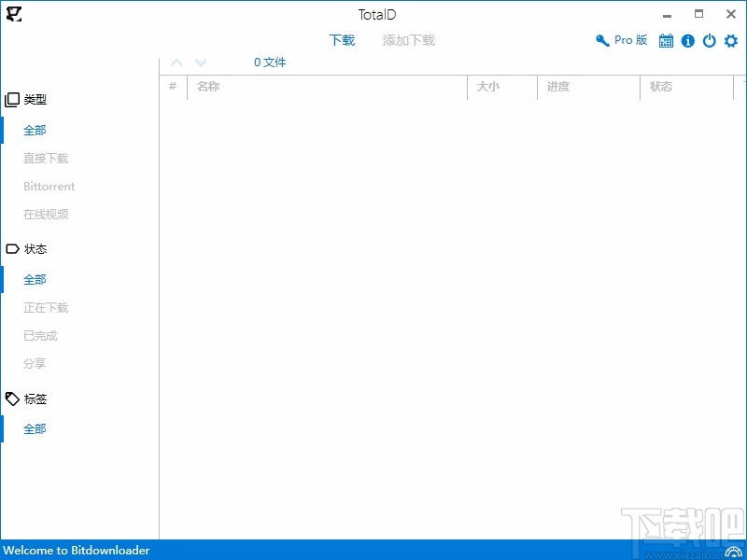747x560 pixels.
Task: Click the down chevron above the file list
Action: pyautogui.click(x=201, y=62)
